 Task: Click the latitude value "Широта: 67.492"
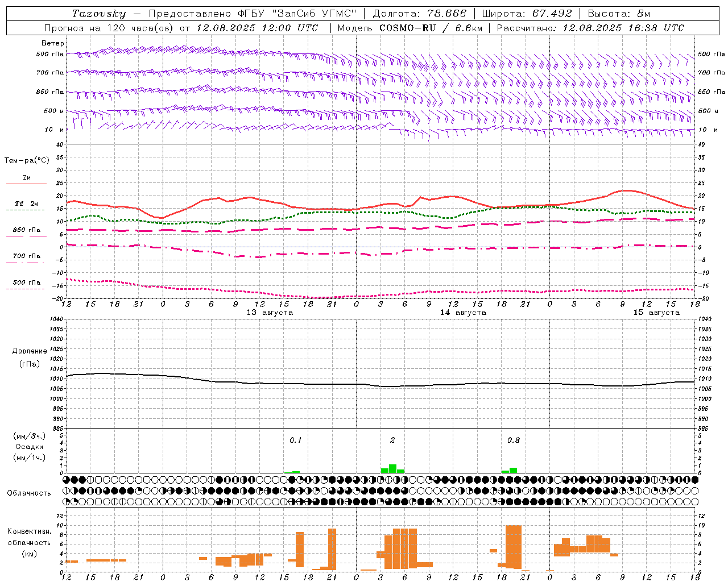(527, 14)
